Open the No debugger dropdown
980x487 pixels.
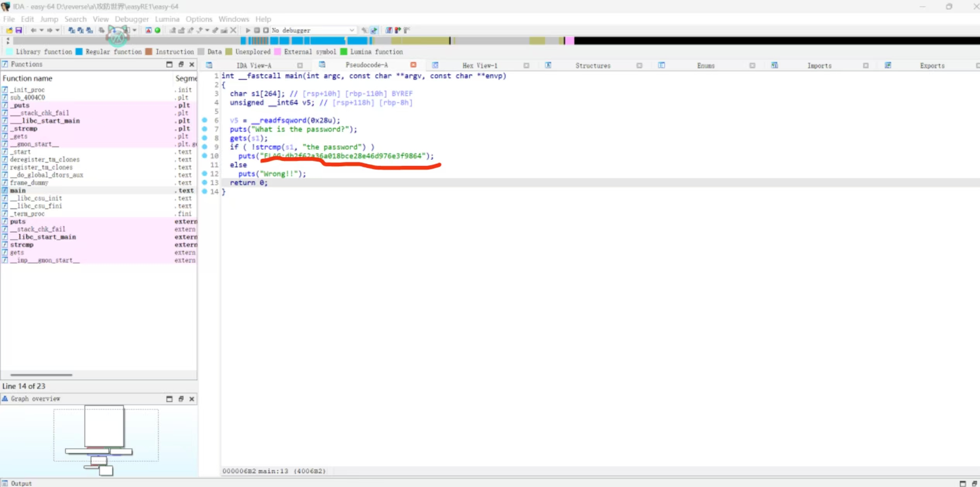click(351, 30)
